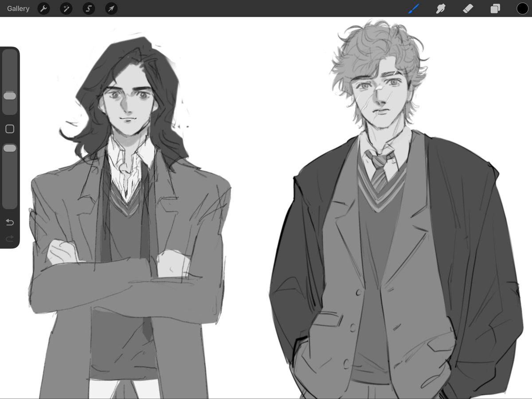This screenshot has height=399, width=532.
Task: Undo the last stroke
Action: (x=10, y=223)
